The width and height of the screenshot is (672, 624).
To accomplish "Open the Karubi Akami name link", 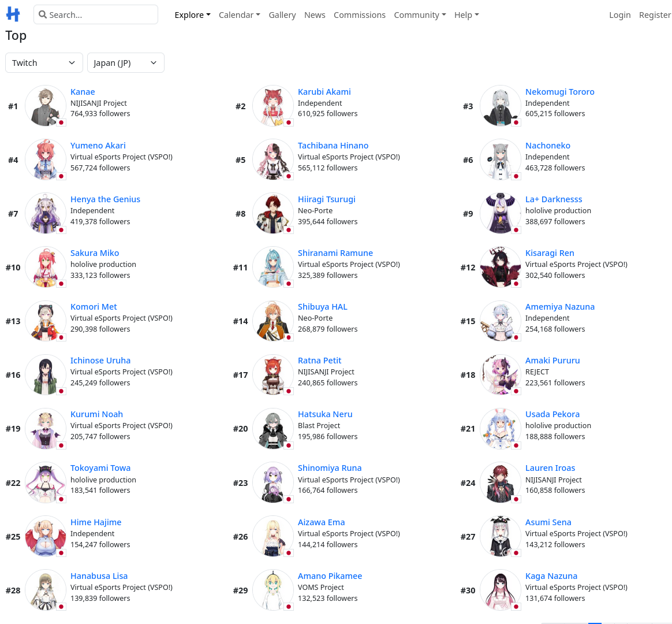I will (x=324, y=92).
